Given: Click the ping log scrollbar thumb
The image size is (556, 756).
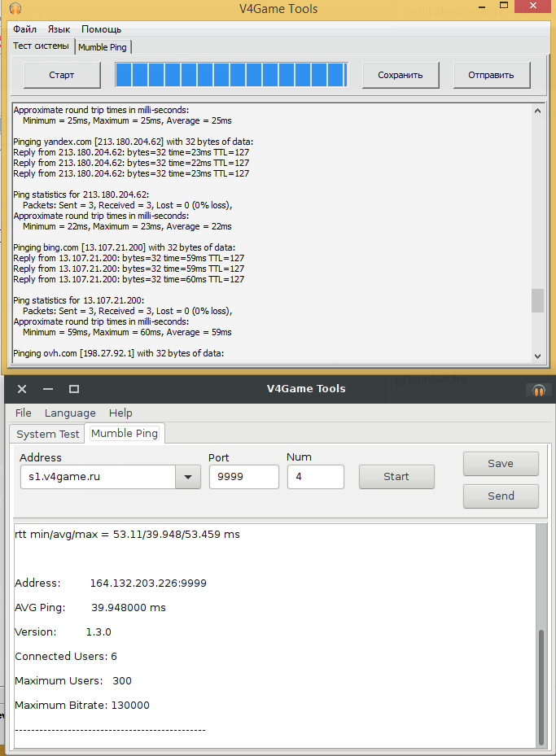Looking at the screenshot, I should (537, 300).
